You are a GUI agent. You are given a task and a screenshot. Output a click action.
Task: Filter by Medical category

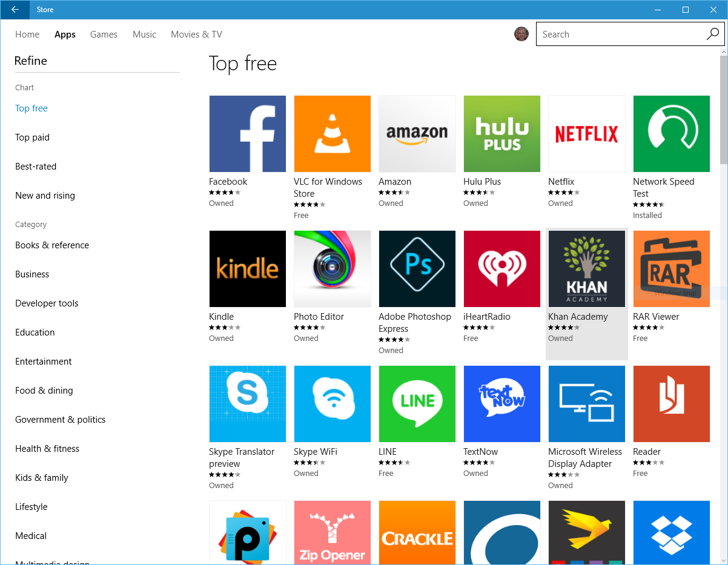click(x=31, y=536)
